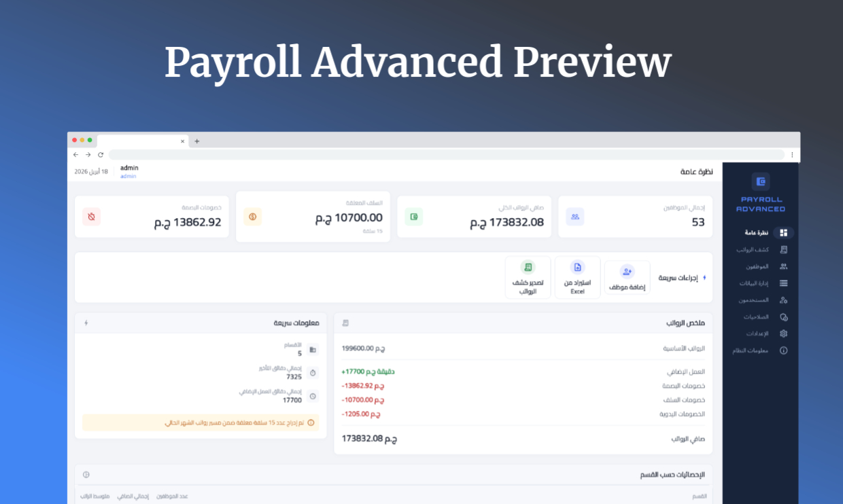Click the green wallet icon on صافي الرواتب card
Image resolution: width=843 pixels, height=504 pixels.
414,217
